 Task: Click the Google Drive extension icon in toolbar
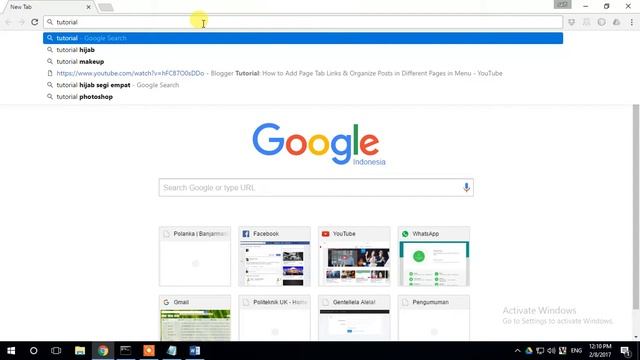[616, 22]
